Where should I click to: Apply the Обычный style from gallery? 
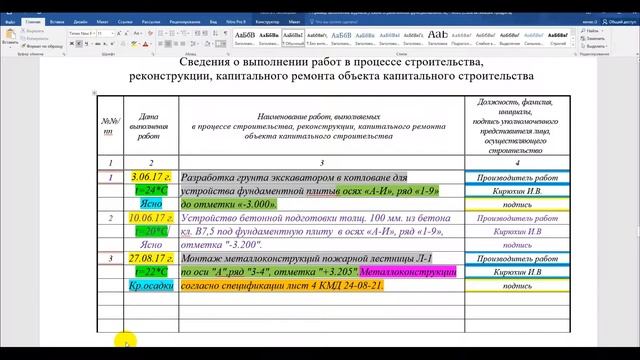coord(293,38)
